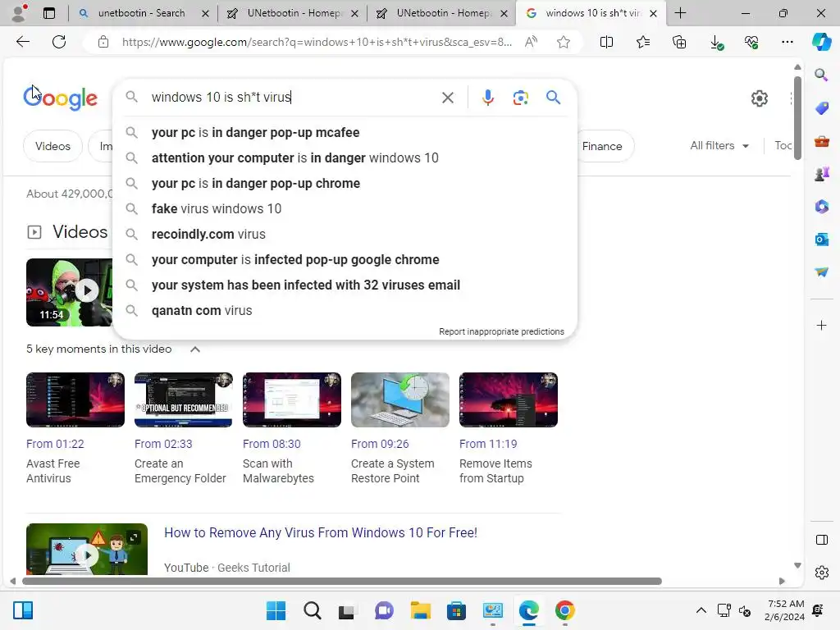Switch to second UNetbootin Homepage tab
The image size is (840, 630).
tap(444, 13)
